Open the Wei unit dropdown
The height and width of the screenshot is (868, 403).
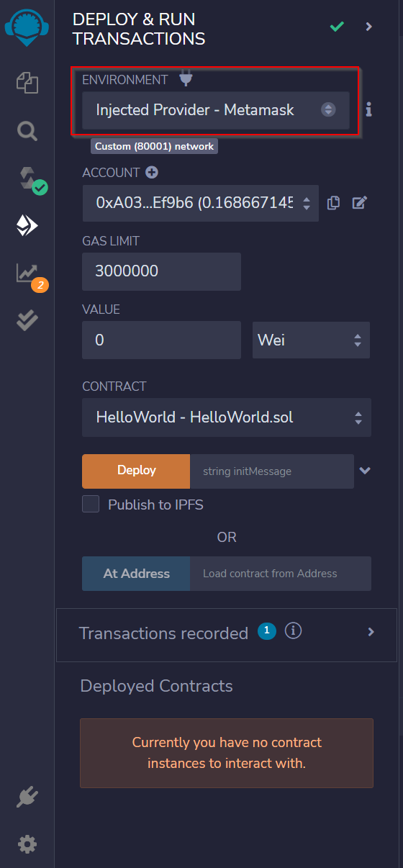tap(311, 340)
